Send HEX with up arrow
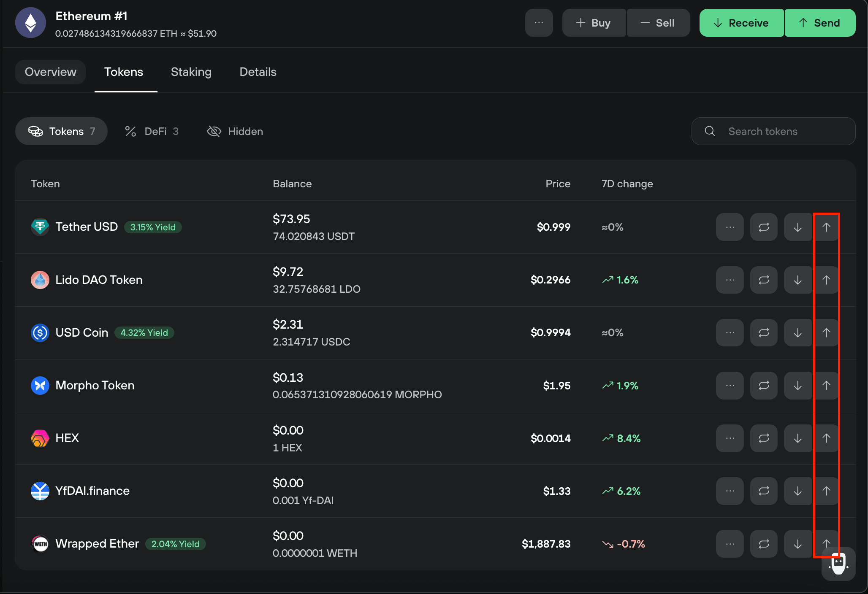Screen dimensions: 868x594 tap(826, 438)
